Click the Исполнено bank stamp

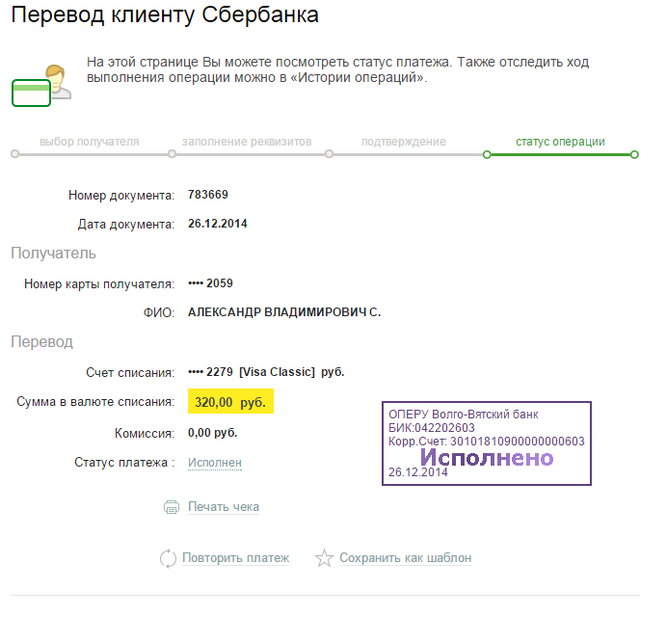pyautogui.click(x=487, y=443)
